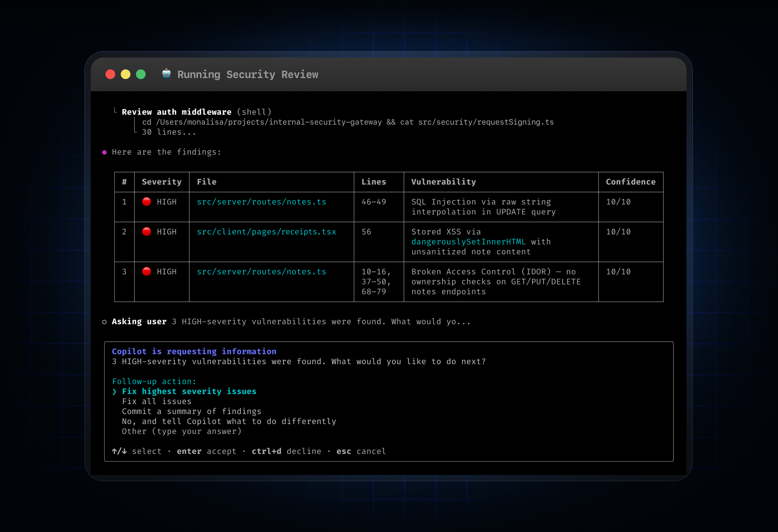The width and height of the screenshot is (778, 532).
Task: Click the yellow minimize window button
Action: coord(126,74)
